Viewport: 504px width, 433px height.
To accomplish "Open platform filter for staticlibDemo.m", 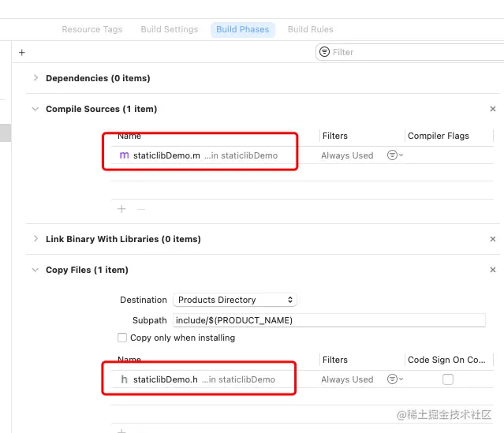I will coord(394,155).
